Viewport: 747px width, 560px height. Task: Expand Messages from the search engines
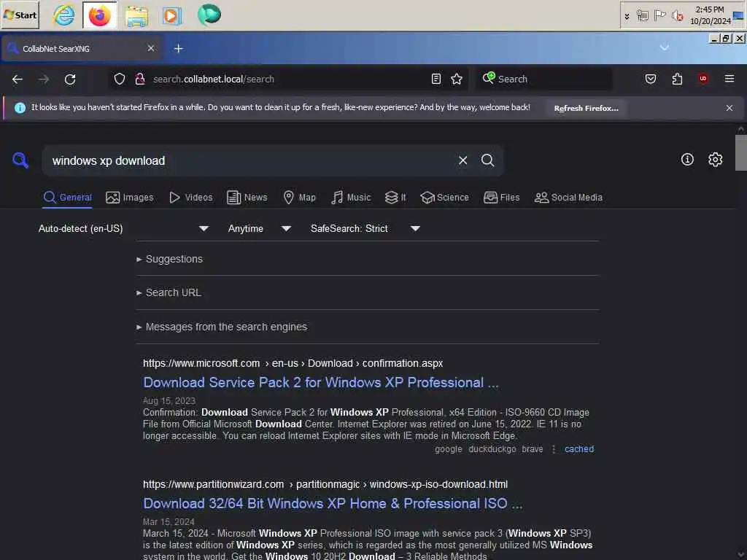[x=222, y=327]
